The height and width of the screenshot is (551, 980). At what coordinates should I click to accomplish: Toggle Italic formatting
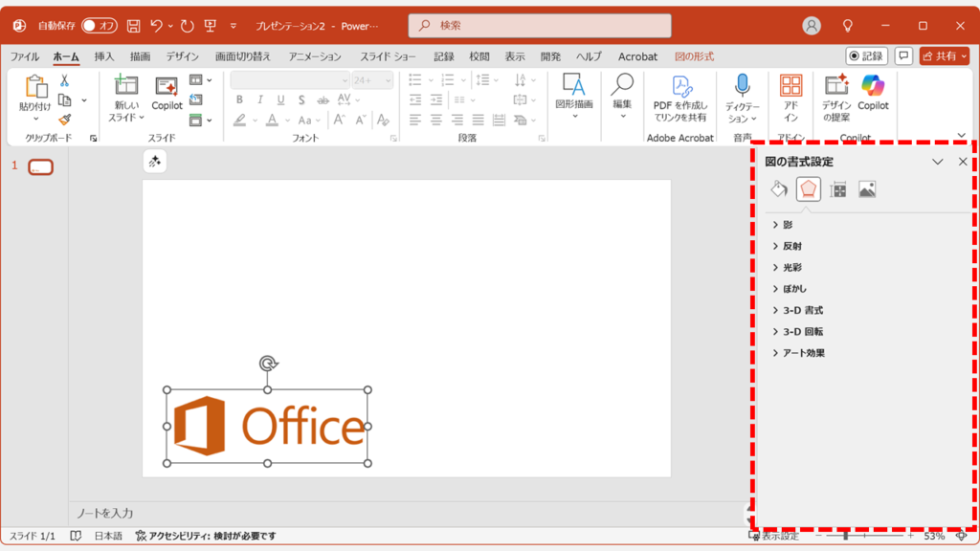(x=260, y=99)
